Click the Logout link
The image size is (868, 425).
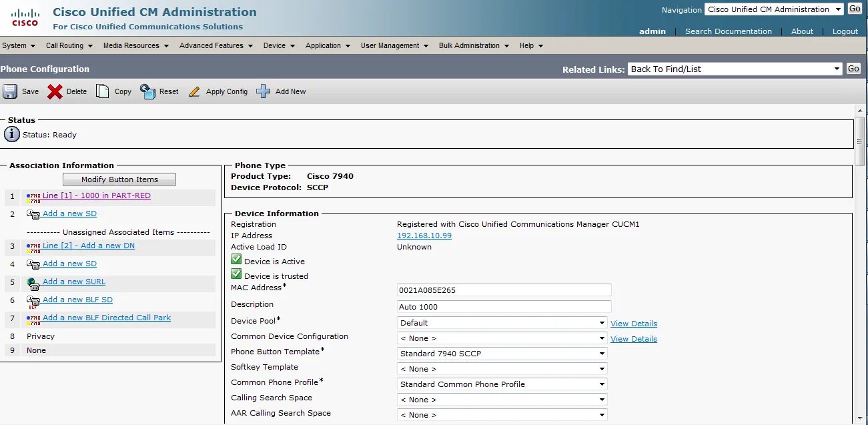coord(845,31)
